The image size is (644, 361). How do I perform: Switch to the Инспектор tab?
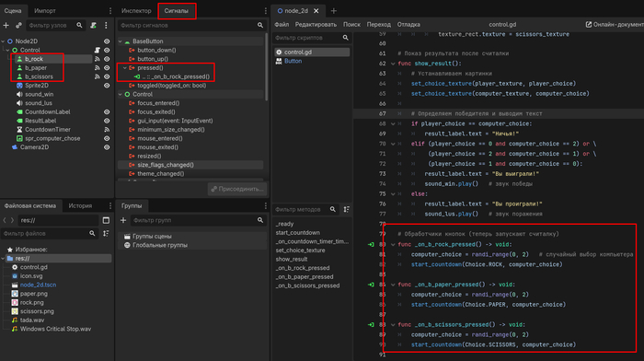[x=136, y=11]
